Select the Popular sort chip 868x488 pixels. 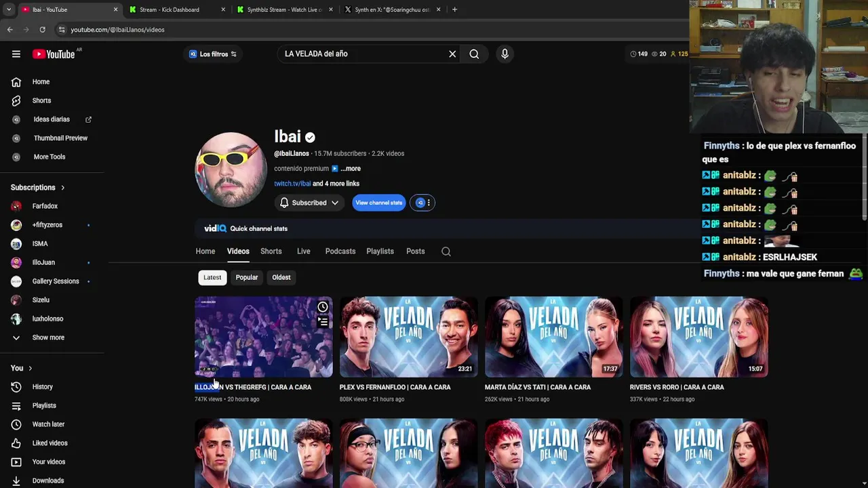pos(247,277)
